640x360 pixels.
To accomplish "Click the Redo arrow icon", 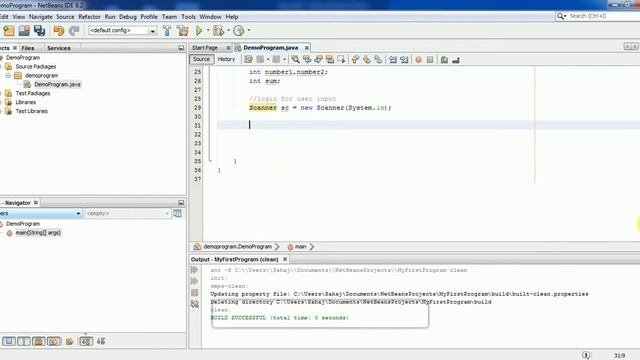I will pos(74,31).
